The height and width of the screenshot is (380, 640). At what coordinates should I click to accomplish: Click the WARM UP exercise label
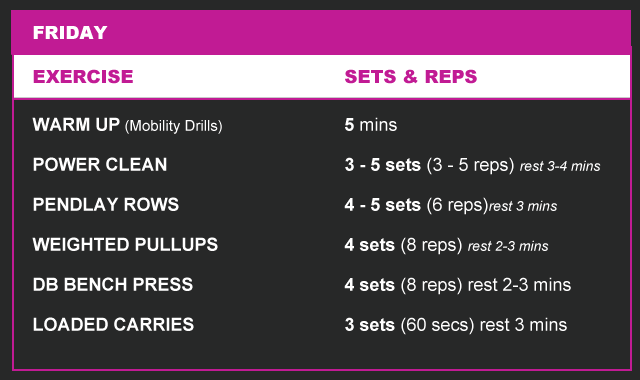[x=76, y=124]
